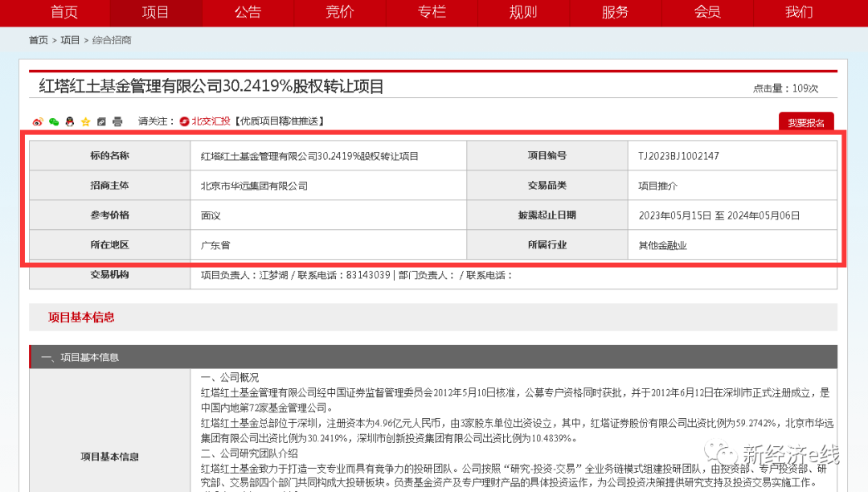Click 我们 in the navigation bar

(x=799, y=12)
